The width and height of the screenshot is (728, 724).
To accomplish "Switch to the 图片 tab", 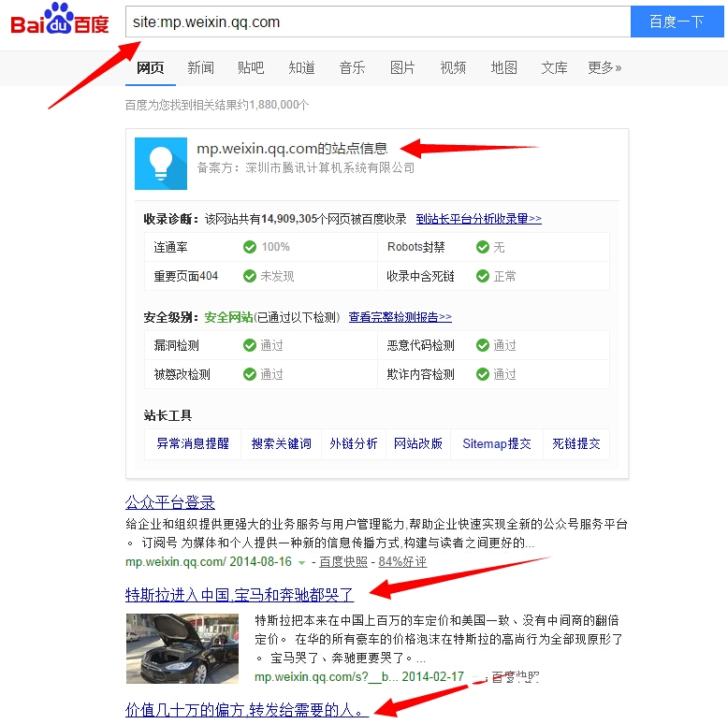I will tap(402, 67).
